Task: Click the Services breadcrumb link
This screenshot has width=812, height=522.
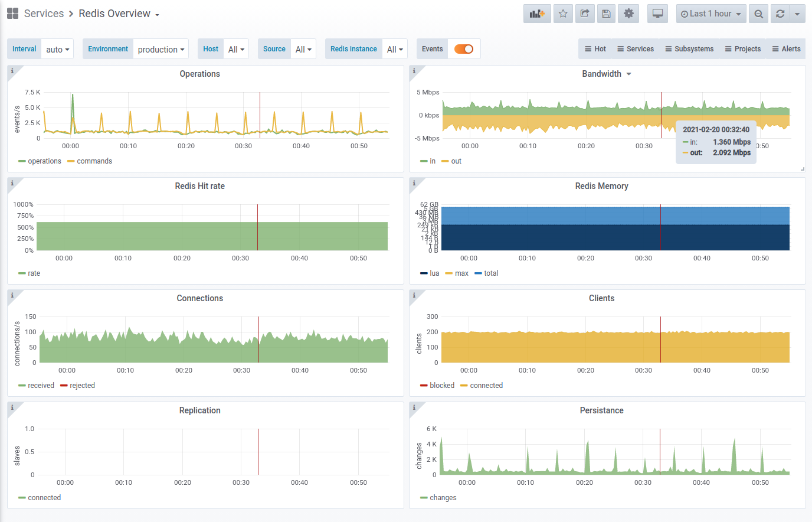Action: coord(44,14)
